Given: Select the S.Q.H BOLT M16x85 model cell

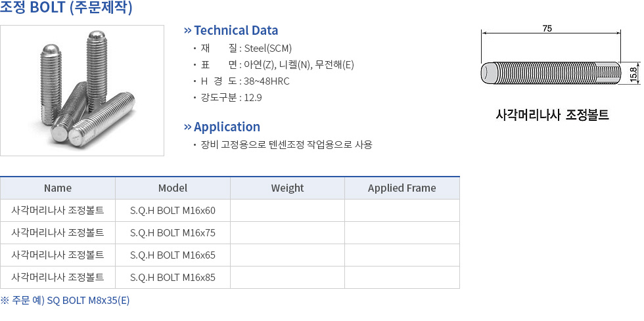Looking at the screenshot, I should (173, 278).
